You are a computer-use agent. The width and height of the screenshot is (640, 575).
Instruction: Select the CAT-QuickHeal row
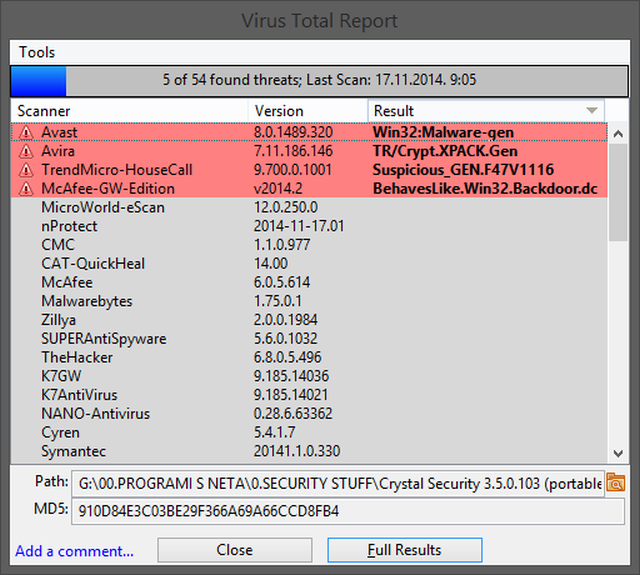coord(309,264)
